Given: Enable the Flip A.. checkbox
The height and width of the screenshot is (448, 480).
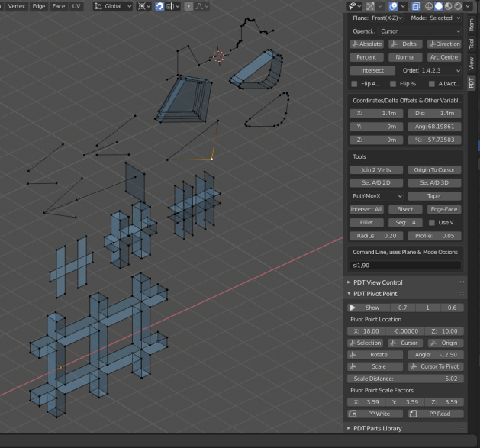Looking at the screenshot, I should (x=354, y=84).
